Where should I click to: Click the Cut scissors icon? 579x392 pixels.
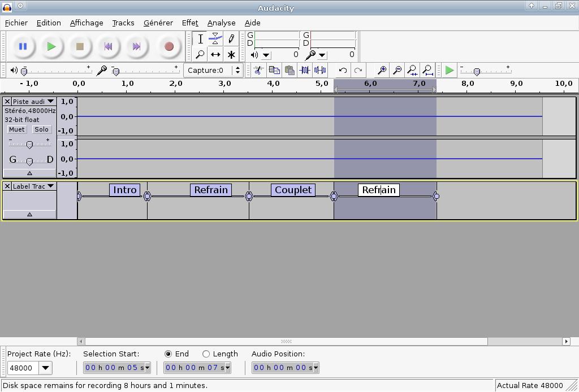point(258,71)
